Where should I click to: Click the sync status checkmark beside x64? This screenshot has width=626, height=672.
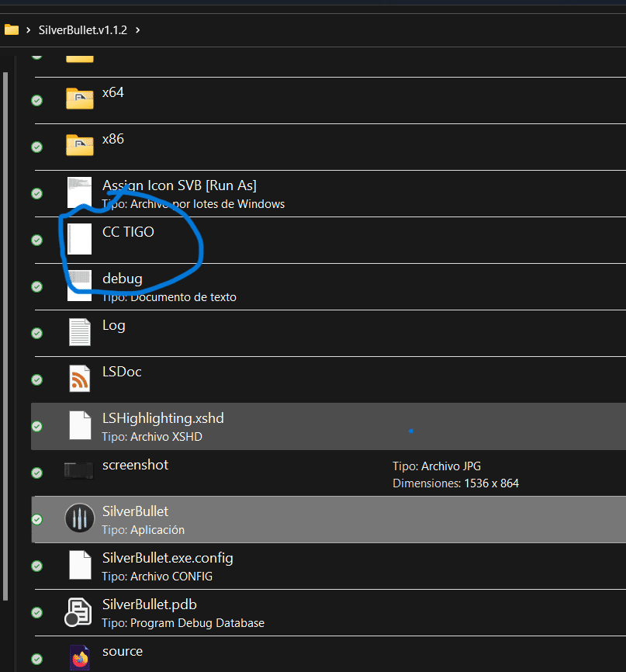[36, 100]
